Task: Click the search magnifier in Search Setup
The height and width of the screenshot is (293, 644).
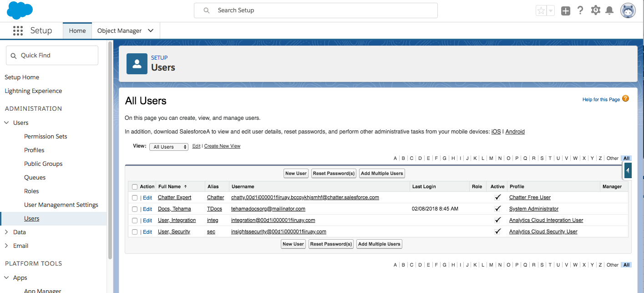Action: [x=206, y=10]
